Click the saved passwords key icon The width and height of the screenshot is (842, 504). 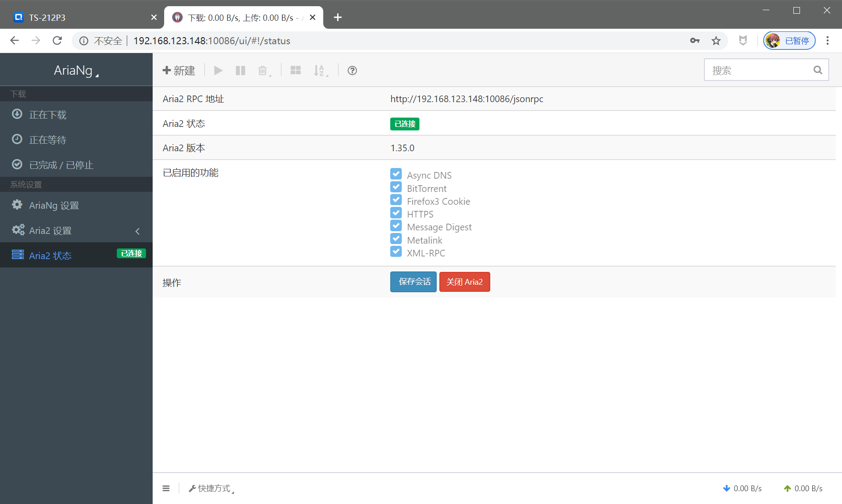click(695, 41)
